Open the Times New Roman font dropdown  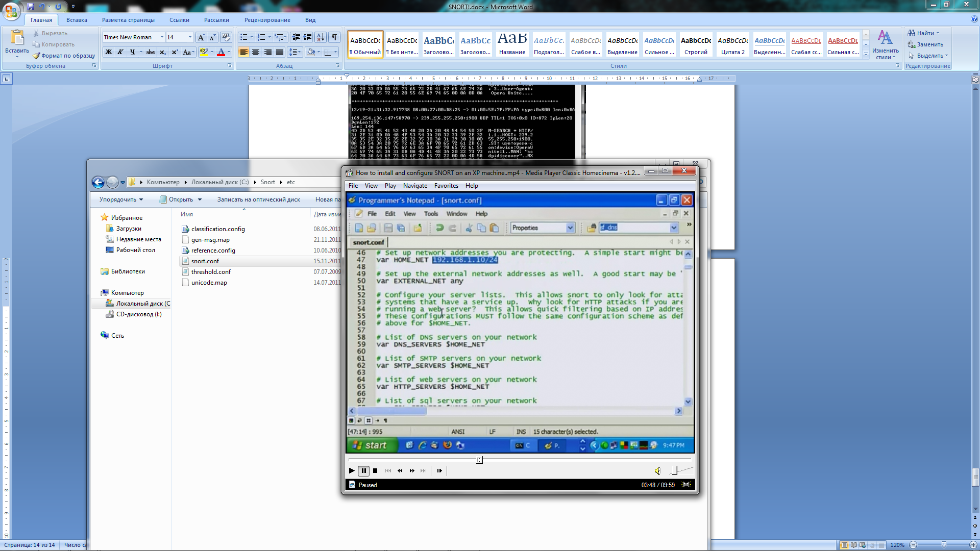pyautogui.click(x=162, y=37)
